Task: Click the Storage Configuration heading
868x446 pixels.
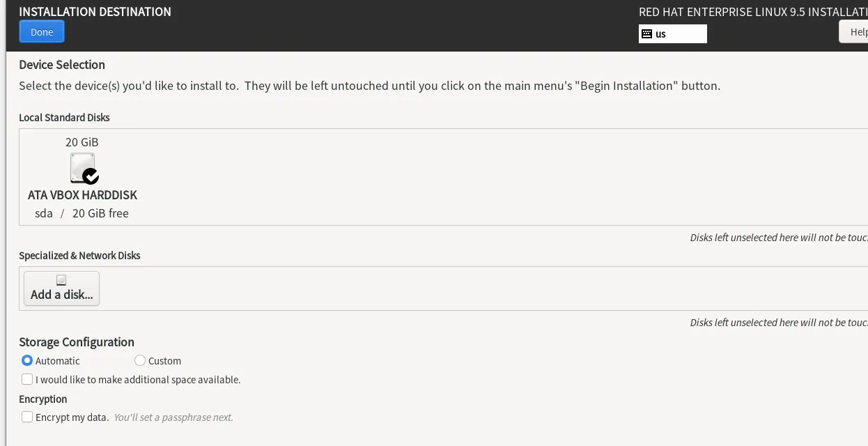Action: coord(77,342)
